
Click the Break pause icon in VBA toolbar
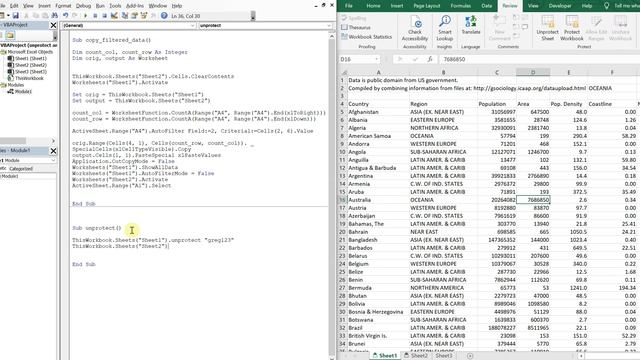[95, 16]
